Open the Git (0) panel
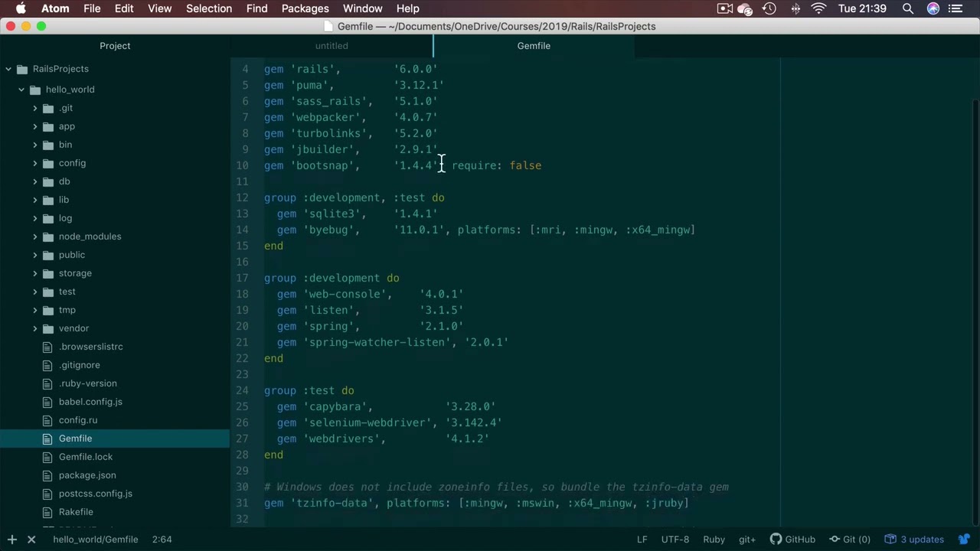 click(x=850, y=540)
